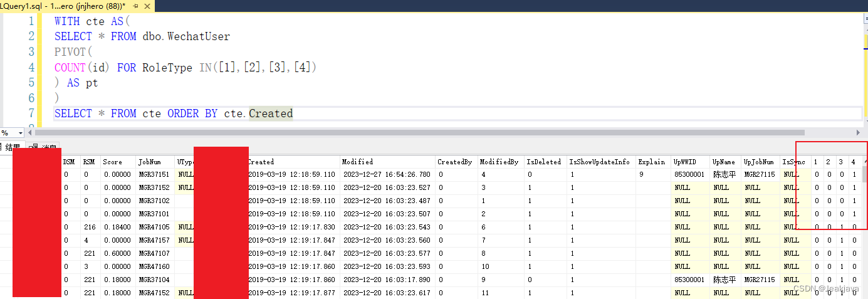Select the MGR47105 JobNum cell
Viewport: 868px width, 299px height.
click(x=155, y=227)
